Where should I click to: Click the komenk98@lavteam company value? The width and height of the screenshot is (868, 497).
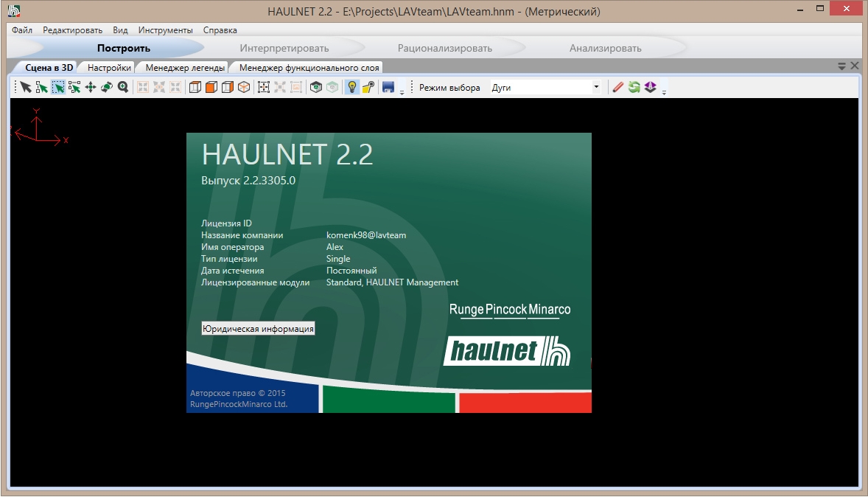coord(366,235)
